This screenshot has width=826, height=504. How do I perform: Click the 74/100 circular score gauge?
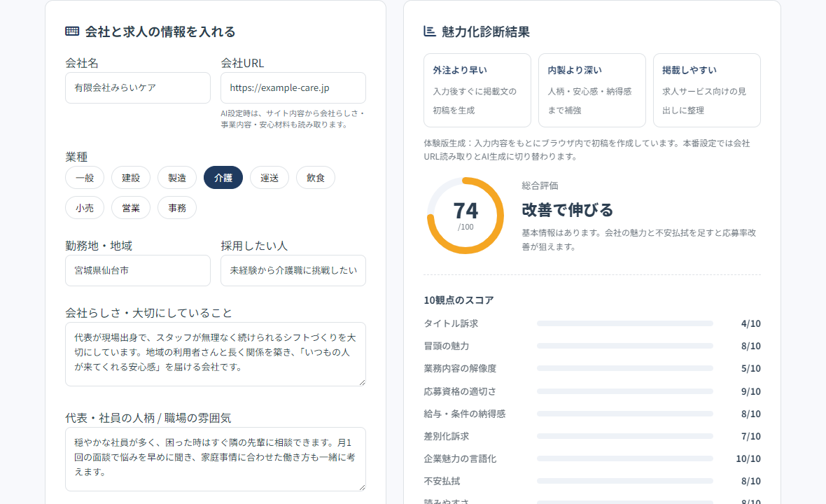465,216
